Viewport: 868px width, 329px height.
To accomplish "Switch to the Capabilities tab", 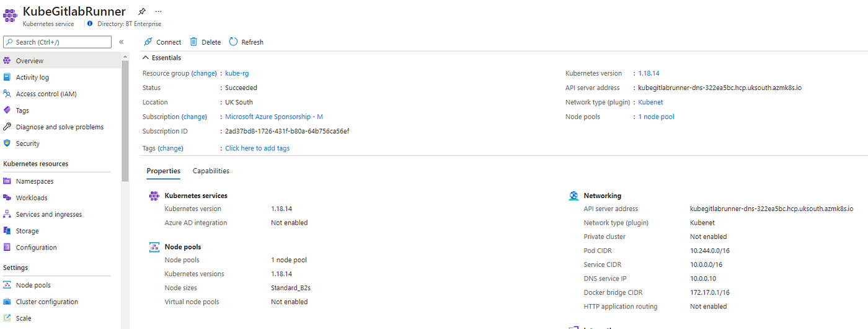I will pyautogui.click(x=211, y=171).
